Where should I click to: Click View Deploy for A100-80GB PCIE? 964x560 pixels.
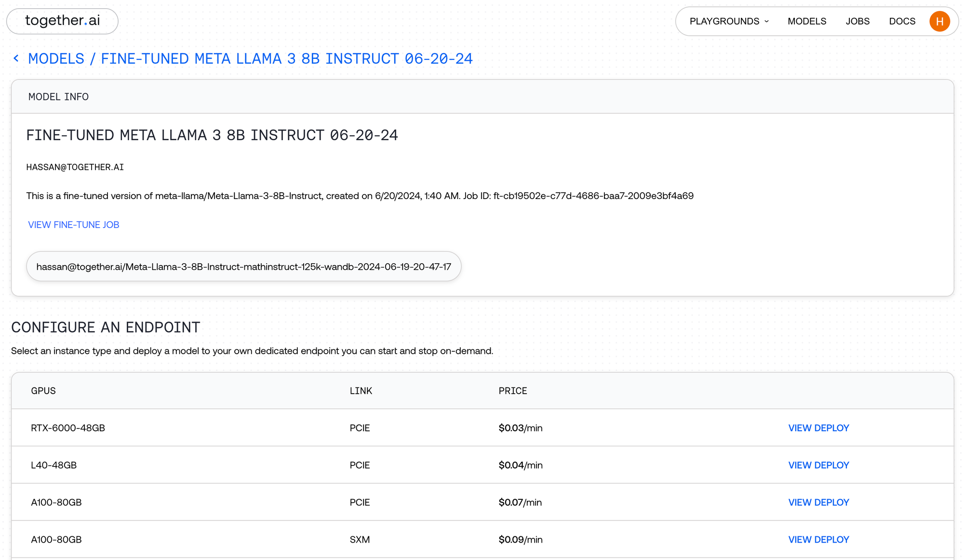click(x=818, y=502)
